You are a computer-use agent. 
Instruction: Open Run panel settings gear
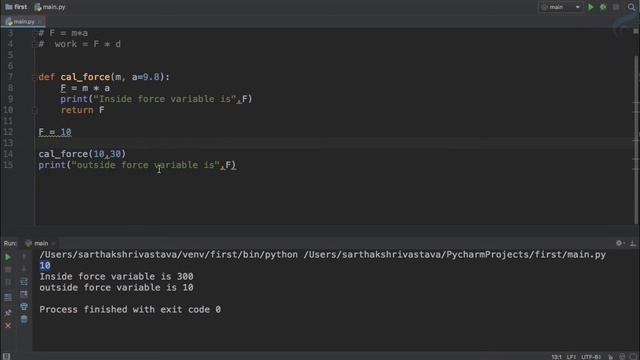pos(620,243)
